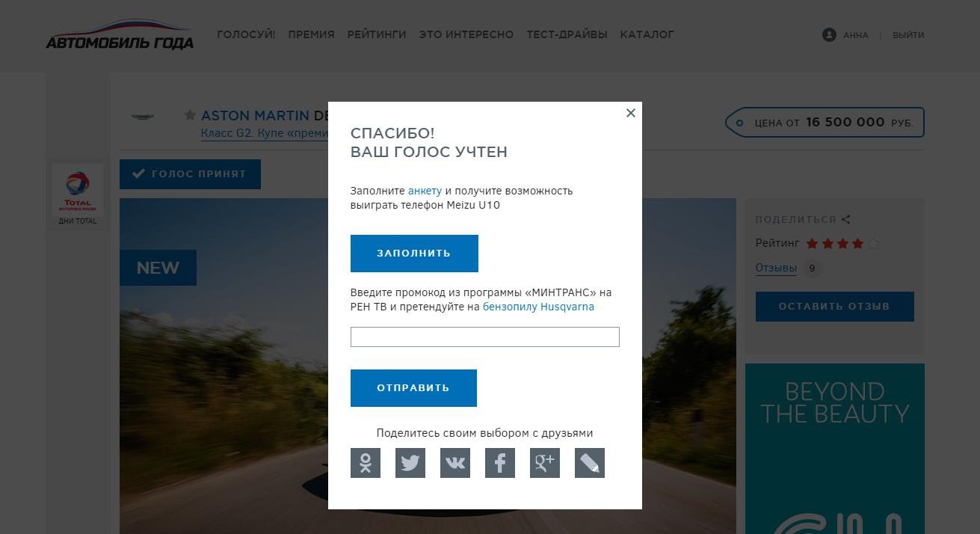The height and width of the screenshot is (534, 980).
Task: Open the Beyond the Beauty banner
Action: [835, 449]
